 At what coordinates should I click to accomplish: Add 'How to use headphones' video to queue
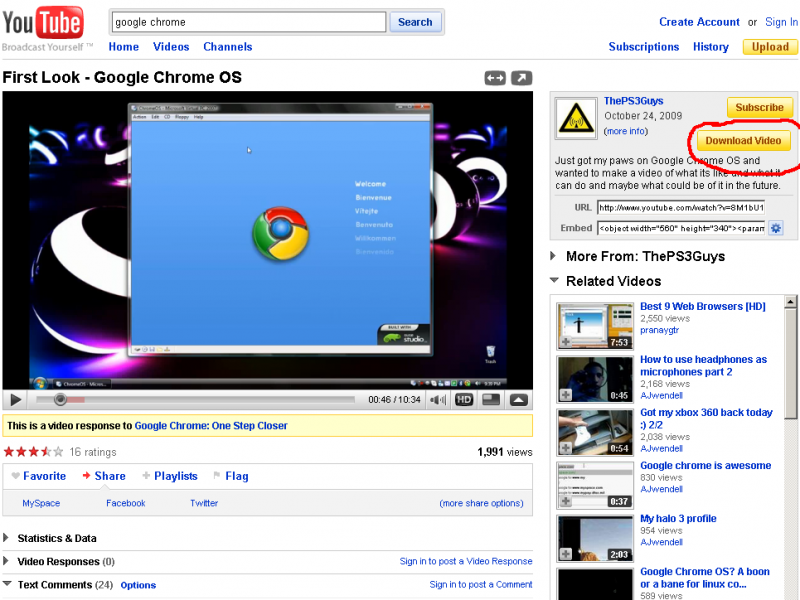point(566,395)
